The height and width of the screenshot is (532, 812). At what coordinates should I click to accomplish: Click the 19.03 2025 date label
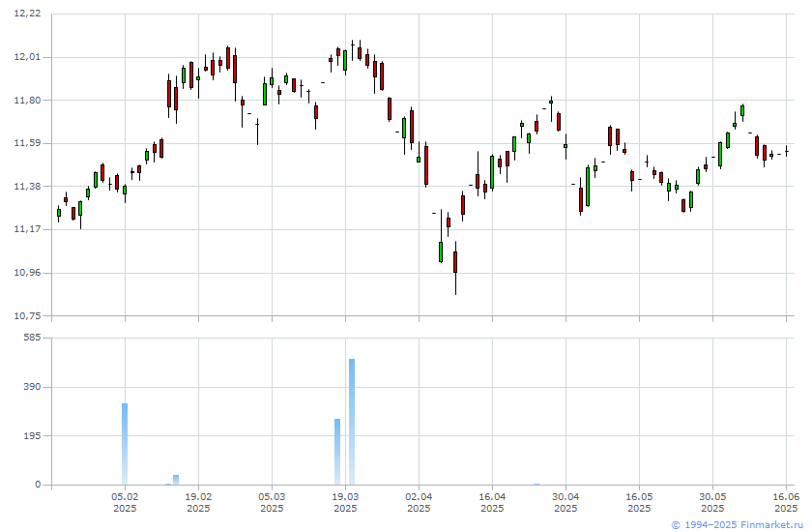pyautogui.click(x=345, y=502)
